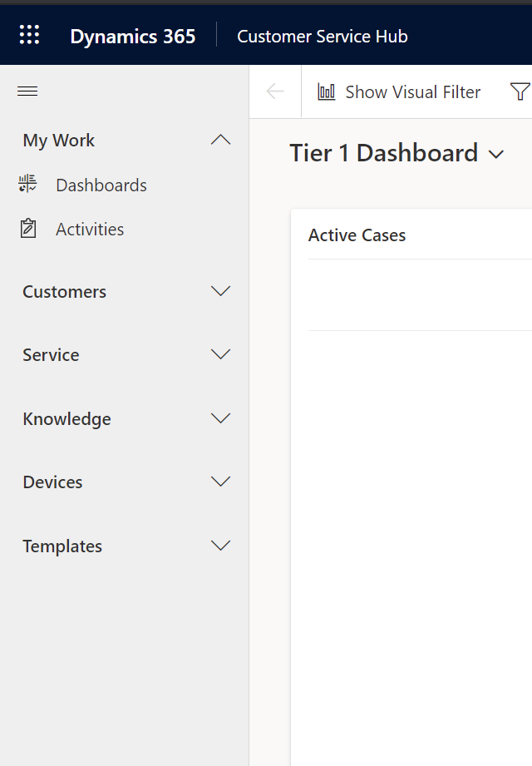This screenshot has height=766, width=532.
Task: Select the Dynamics 365 home icon text
Action: 132,36
